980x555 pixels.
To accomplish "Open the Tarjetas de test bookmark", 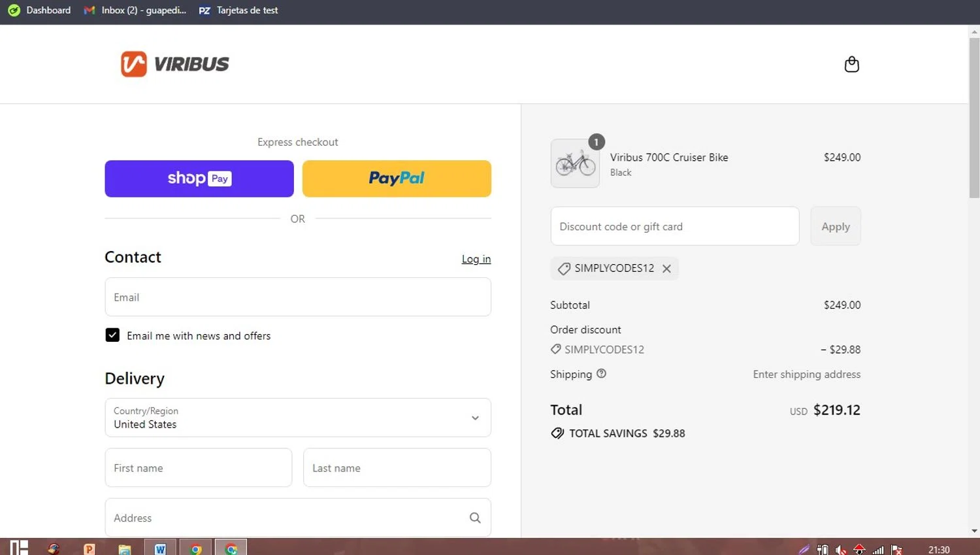I will tap(238, 10).
